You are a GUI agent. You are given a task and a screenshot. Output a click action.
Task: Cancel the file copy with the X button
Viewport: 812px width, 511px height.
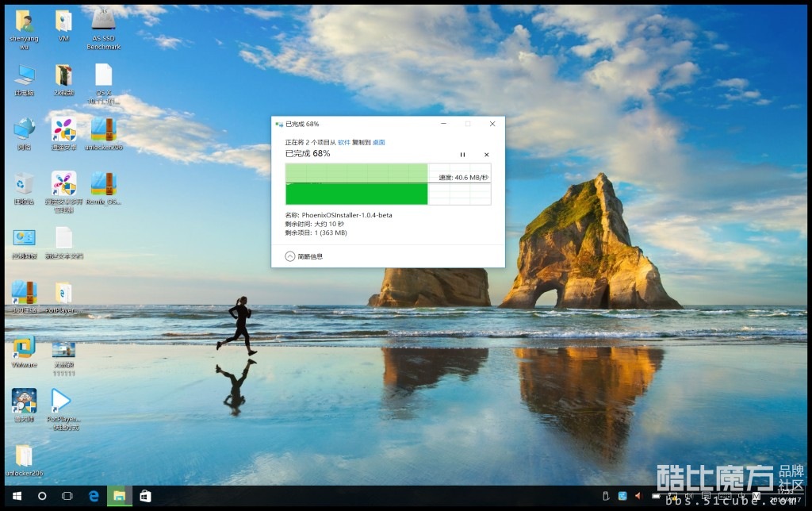coord(486,155)
